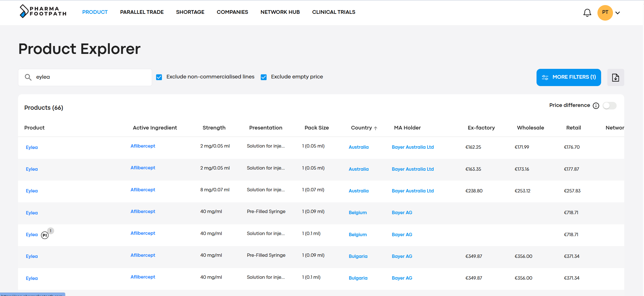Click the export download icon

pyautogui.click(x=616, y=77)
